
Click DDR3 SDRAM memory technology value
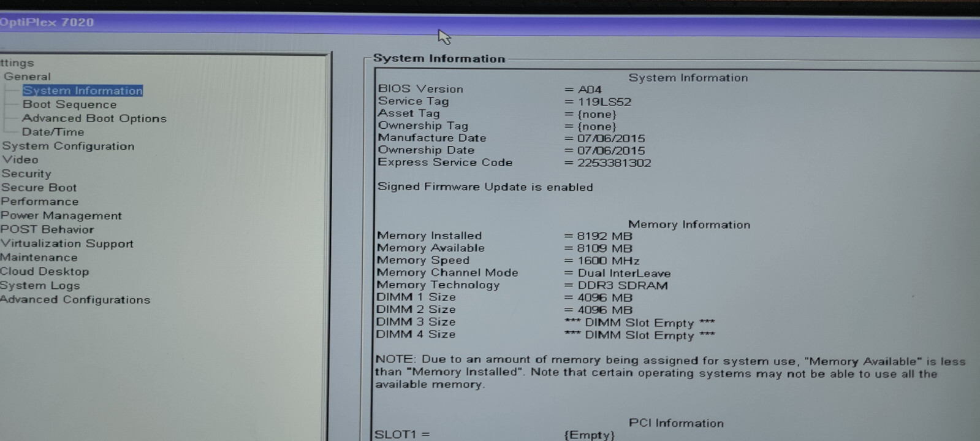point(623,285)
